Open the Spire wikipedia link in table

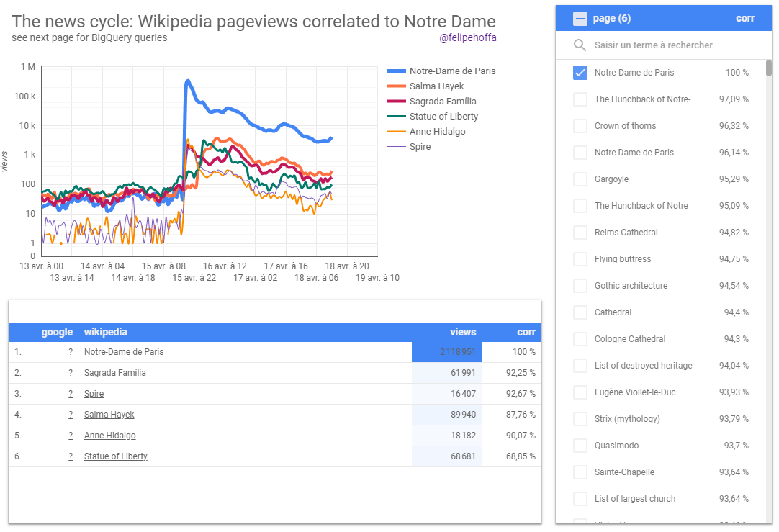point(94,393)
